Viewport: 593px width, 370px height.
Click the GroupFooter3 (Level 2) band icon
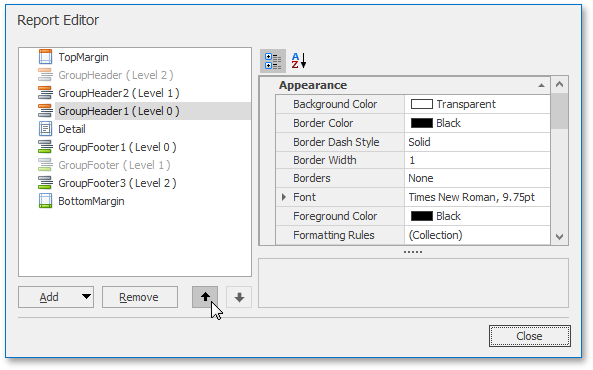pos(45,183)
